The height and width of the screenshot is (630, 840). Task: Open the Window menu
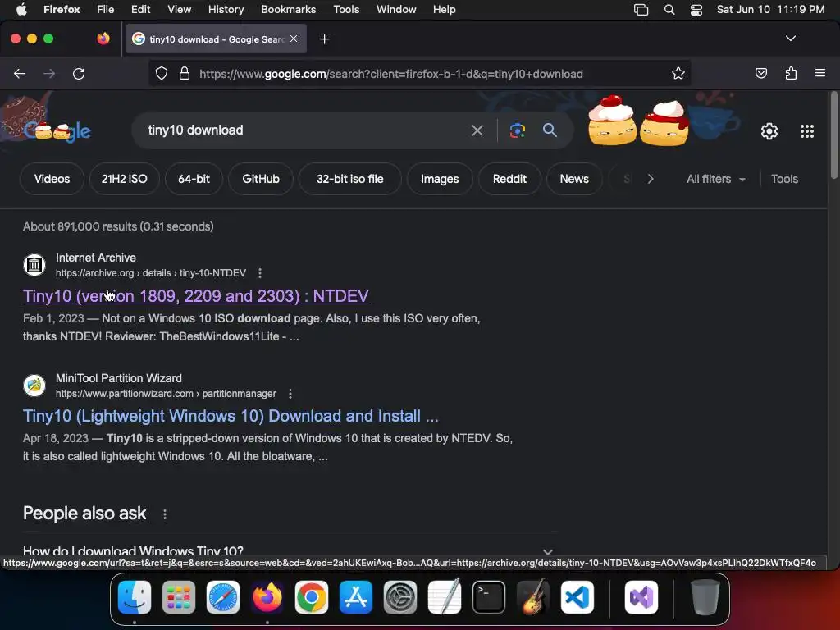pos(396,10)
